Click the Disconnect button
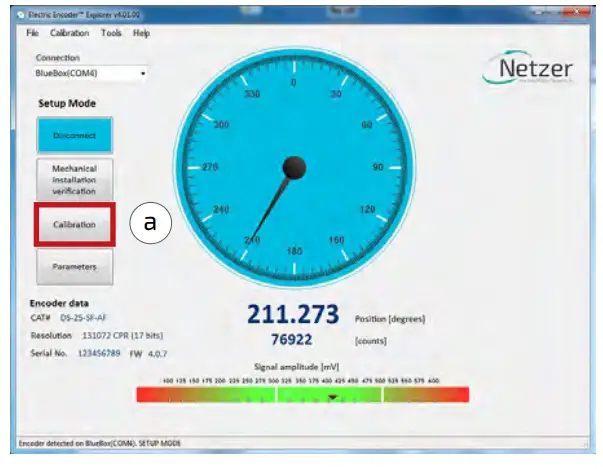The width and height of the screenshot is (603, 469). [75, 135]
